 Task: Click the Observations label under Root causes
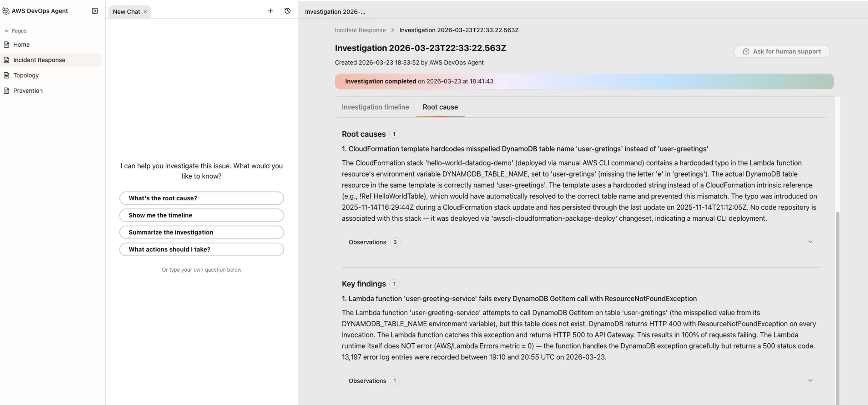click(367, 242)
